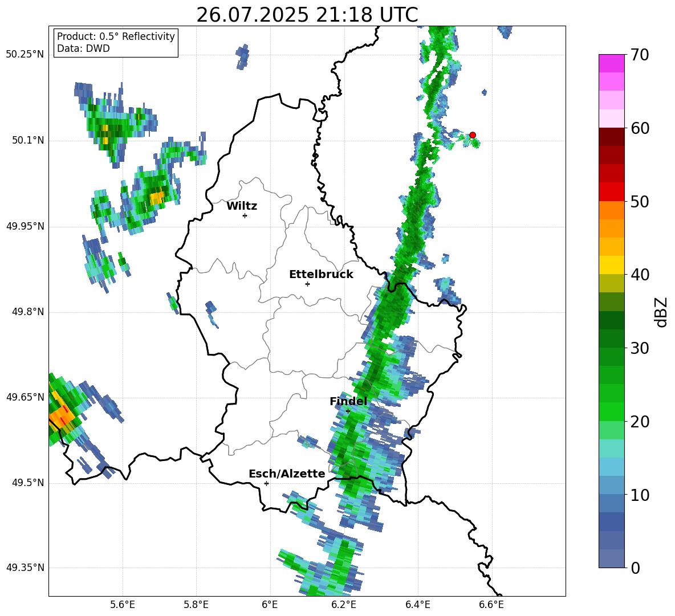Image resolution: width=675 pixels, height=616 pixels.
Task: Pick the light blue colorbar segment near 13
Action: coord(611,467)
